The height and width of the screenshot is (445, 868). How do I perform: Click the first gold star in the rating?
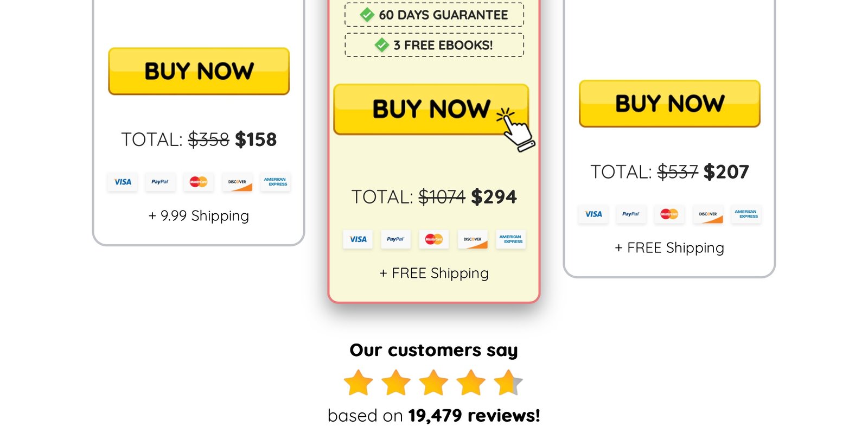click(x=359, y=383)
